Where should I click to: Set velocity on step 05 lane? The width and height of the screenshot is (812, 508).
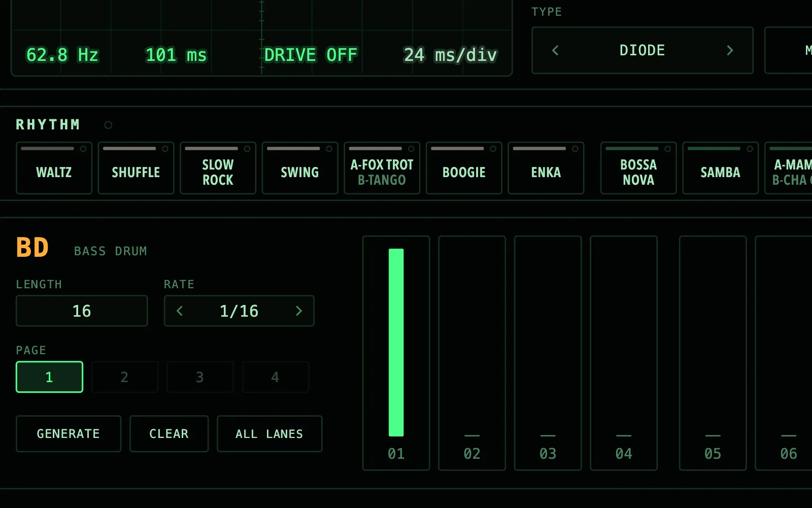[713, 353]
